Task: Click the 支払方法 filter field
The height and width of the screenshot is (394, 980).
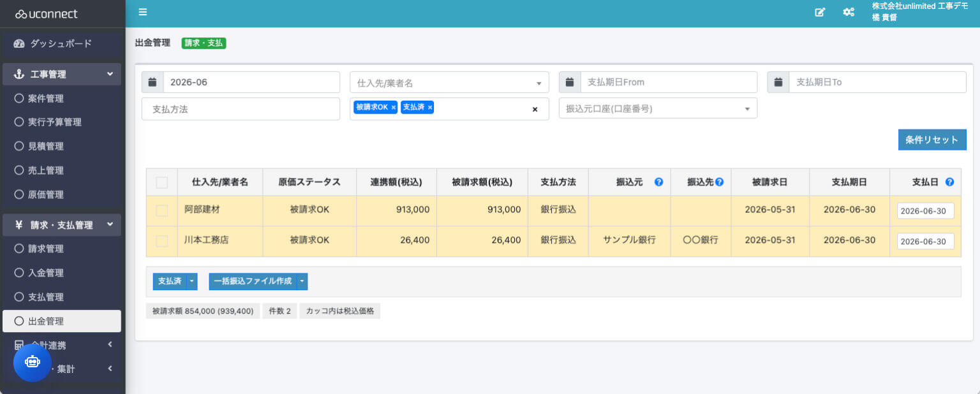Action: coord(241,109)
